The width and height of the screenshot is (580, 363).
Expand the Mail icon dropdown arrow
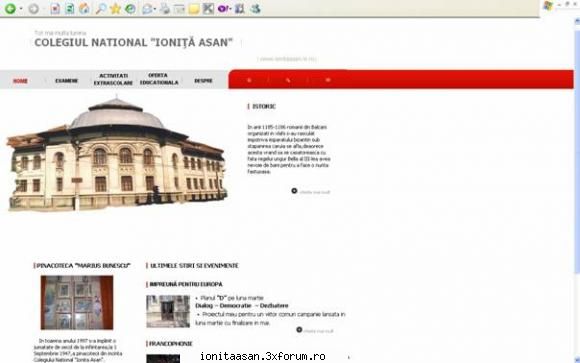[155, 9]
